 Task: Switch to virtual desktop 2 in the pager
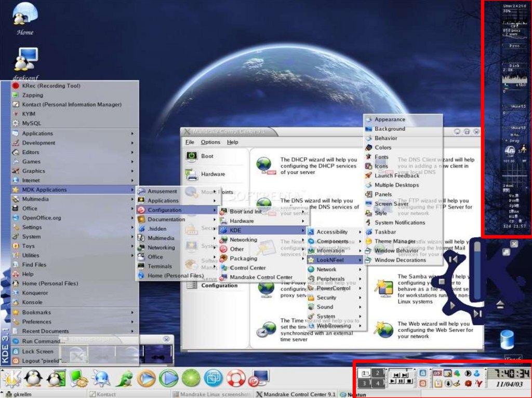click(378, 373)
